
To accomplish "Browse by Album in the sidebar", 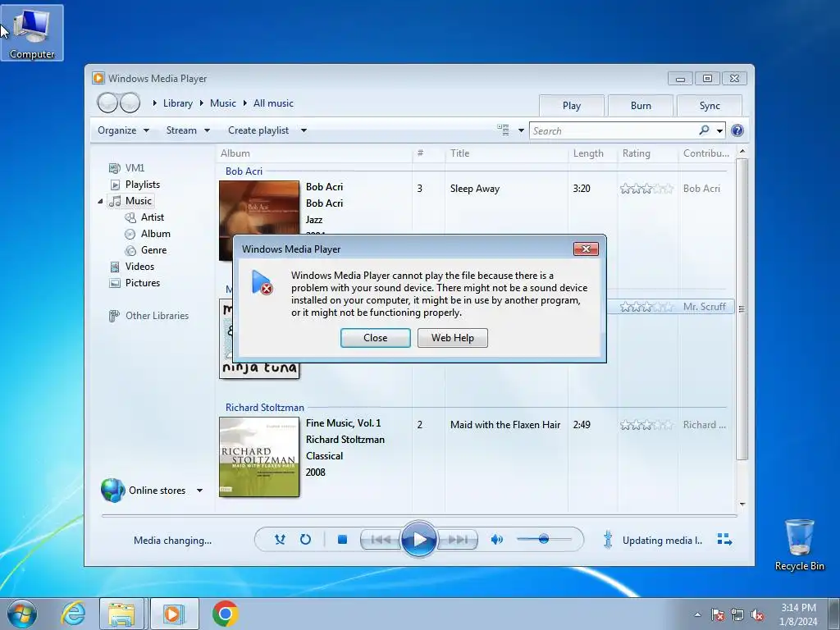I will pos(148,234).
